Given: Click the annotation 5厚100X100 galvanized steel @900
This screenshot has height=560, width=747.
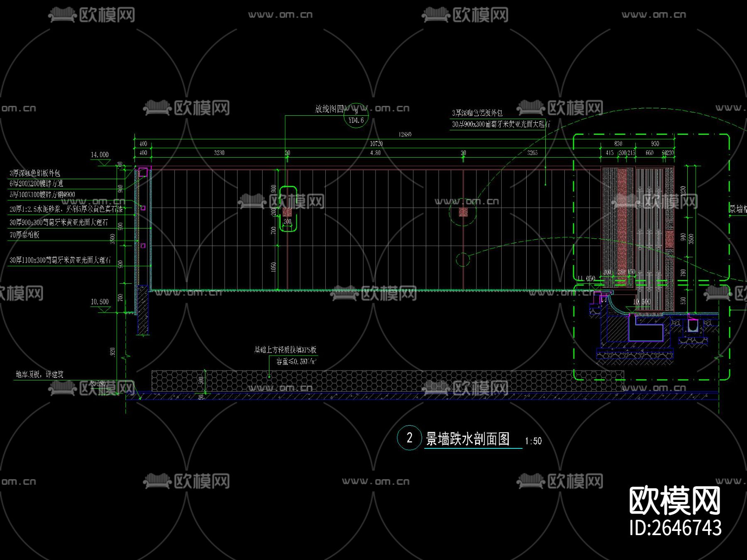Looking at the screenshot, I should tap(42, 195).
